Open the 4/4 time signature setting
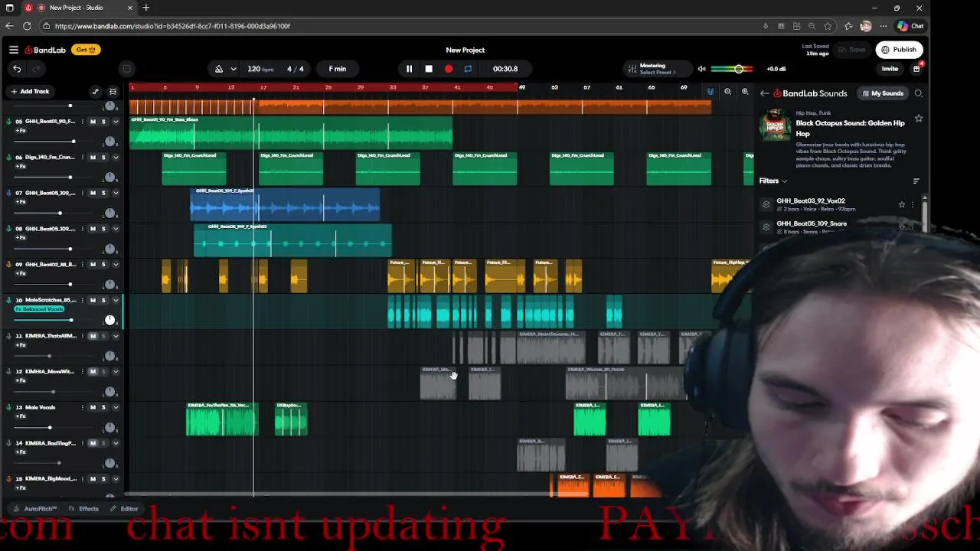This screenshot has height=551, width=980. pyautogui.click(x=296, y=69)
